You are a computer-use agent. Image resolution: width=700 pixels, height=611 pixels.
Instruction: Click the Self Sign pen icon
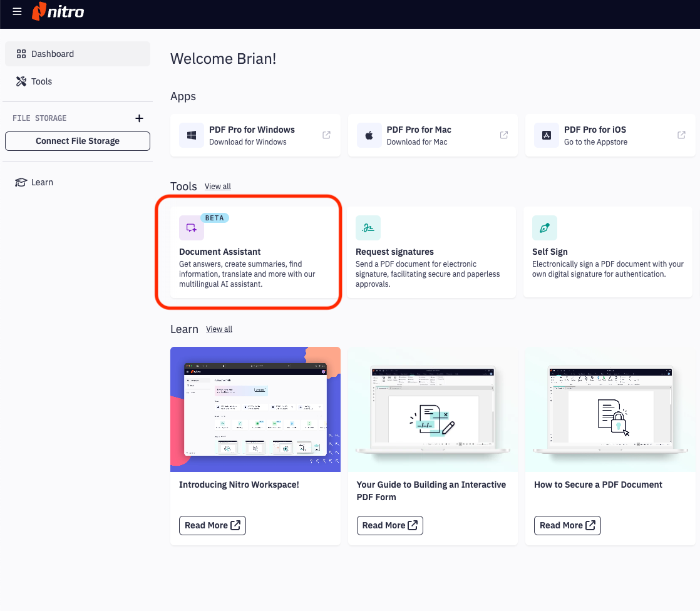(545, 228)
